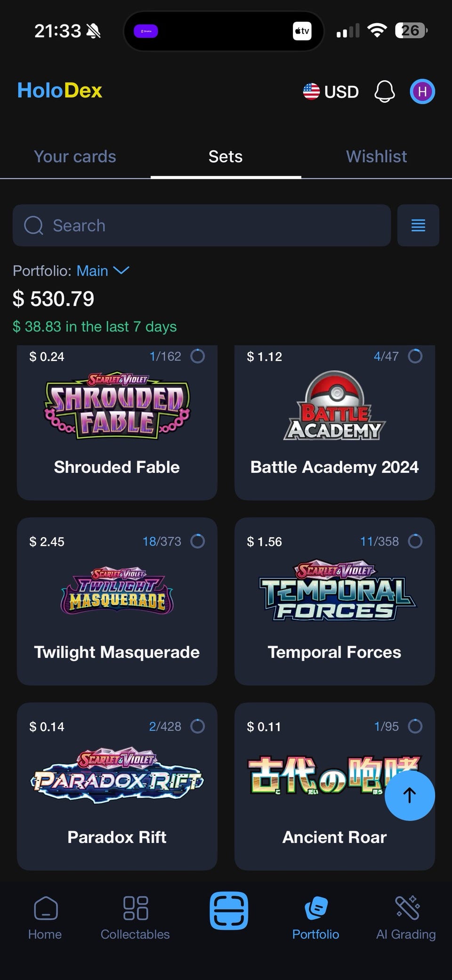Toggle the Shrouded Fable progress circle

pyautogui.click(x=198, y=356)
